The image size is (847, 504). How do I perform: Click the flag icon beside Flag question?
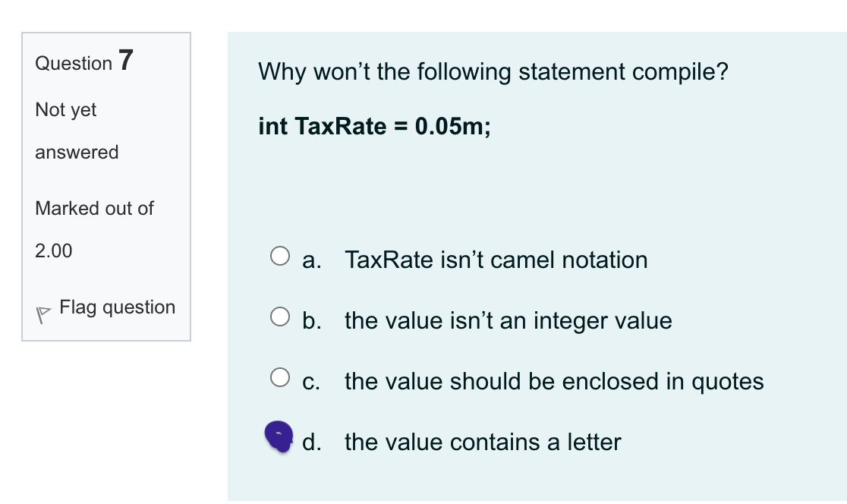pyautogui.click(x=43, y=315)
